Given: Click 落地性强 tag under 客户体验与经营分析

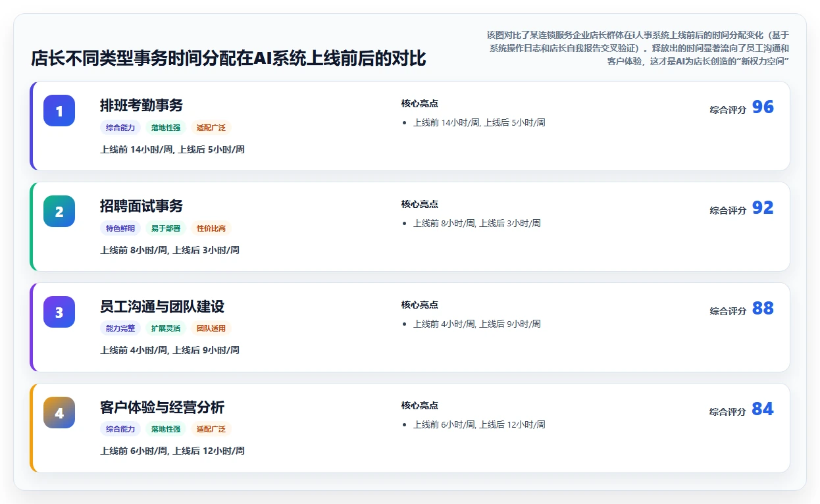Looking at the screenshot, I should pyautogui.click(x=166, y=429).
